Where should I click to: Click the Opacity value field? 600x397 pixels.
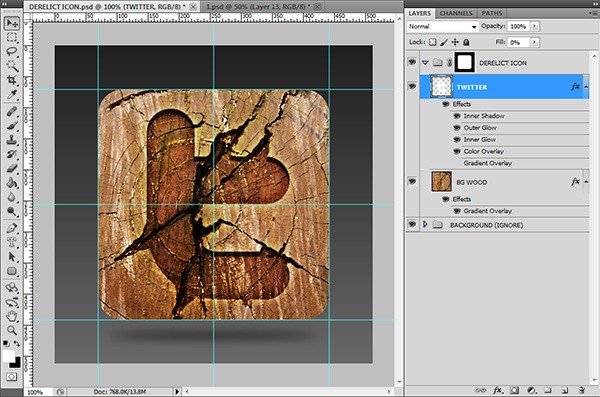click(518, 26)
